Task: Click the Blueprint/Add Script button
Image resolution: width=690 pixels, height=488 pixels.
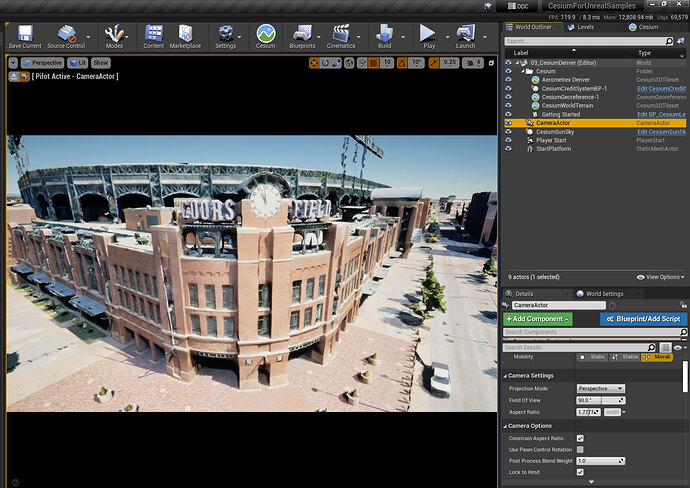Action: pyautogui.click(x=643, y=319)
